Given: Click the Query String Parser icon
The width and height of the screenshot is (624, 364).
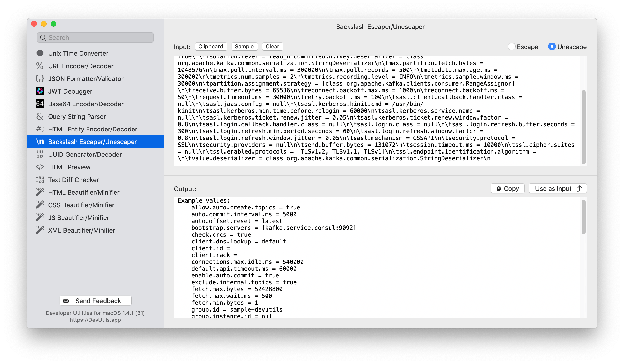Looking at the screenshot, I should click(x=40, y=116).
